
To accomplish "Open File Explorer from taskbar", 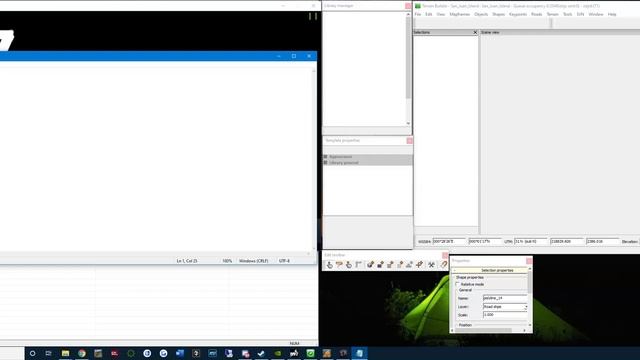I will click(65, 353).
